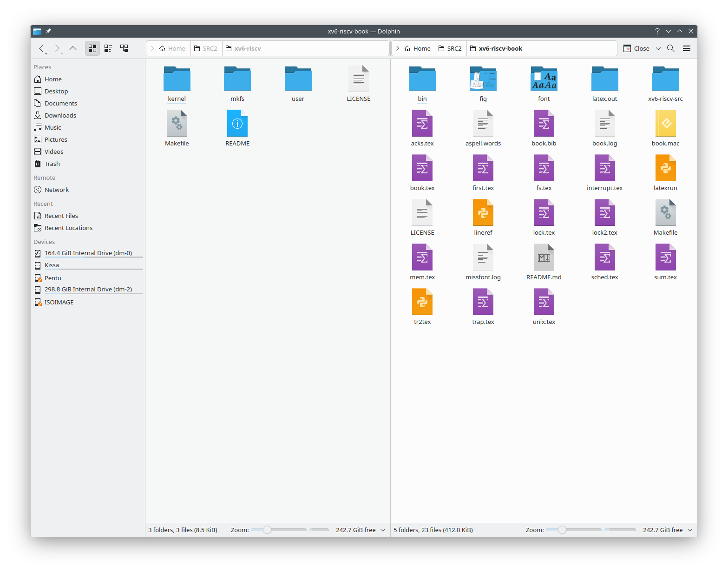Close the split view pane
Viewport: 728px width, 573px height.
(x=636, y=48)
